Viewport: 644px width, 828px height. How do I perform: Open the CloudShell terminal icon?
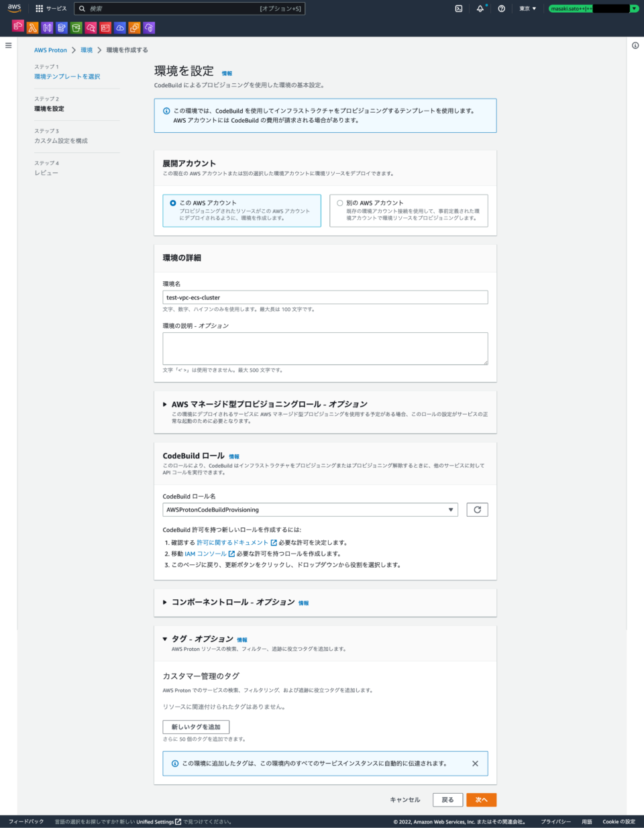coord(459,9)
